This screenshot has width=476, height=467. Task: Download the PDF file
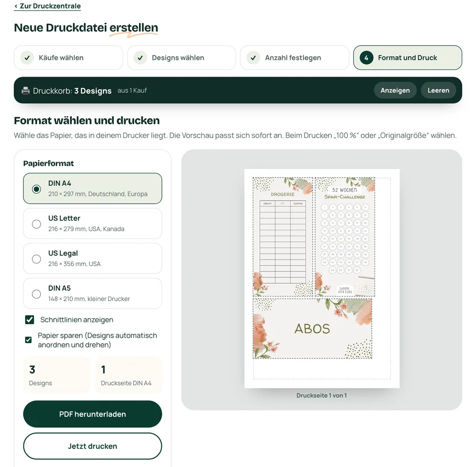93,414
